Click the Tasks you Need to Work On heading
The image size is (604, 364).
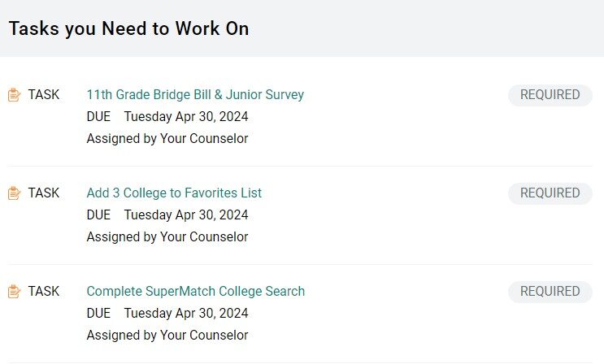click(x=128, y=29)
